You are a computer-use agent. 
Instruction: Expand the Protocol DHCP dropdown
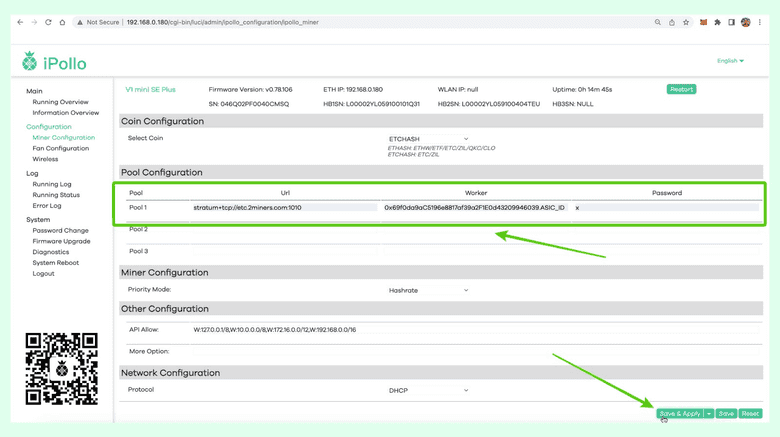tap(428, 390)
